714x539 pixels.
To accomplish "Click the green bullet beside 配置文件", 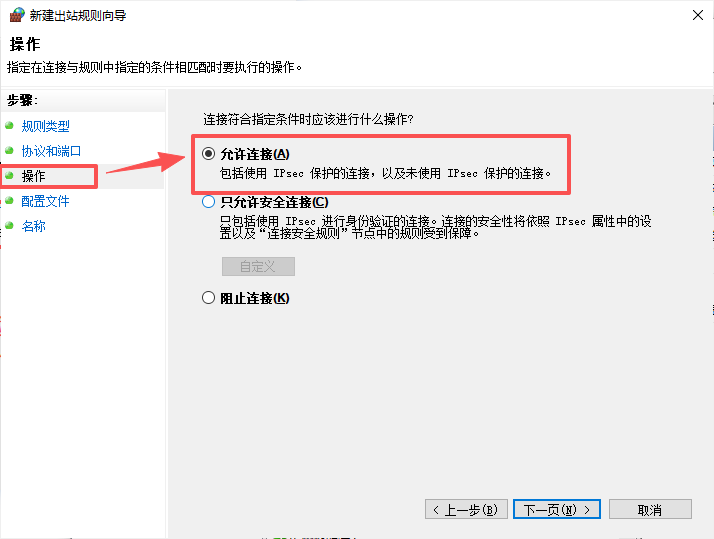I will 9,200.
